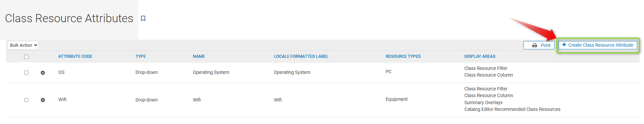644x124 pixels.
Task: Open the gear menu for the Wifi row
Action: click(43, 100)
